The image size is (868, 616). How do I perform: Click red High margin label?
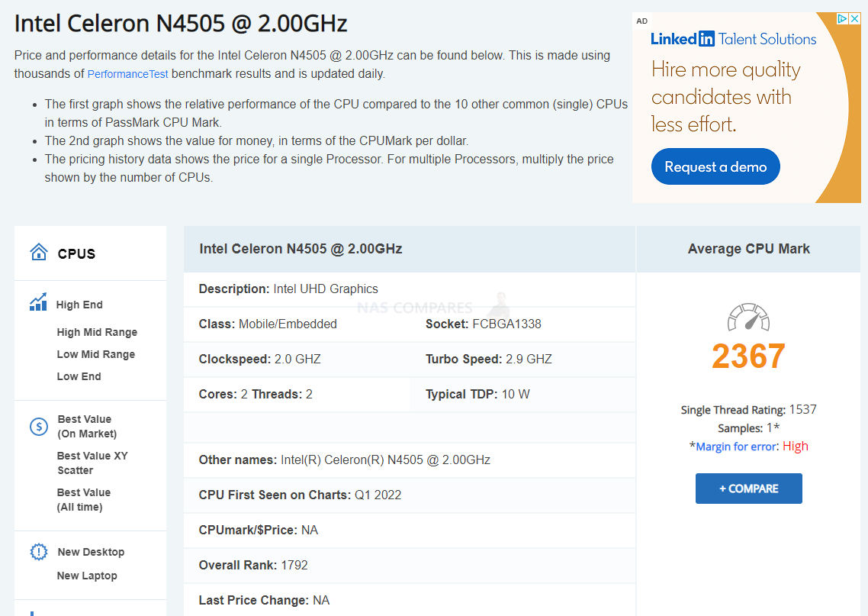796,447
